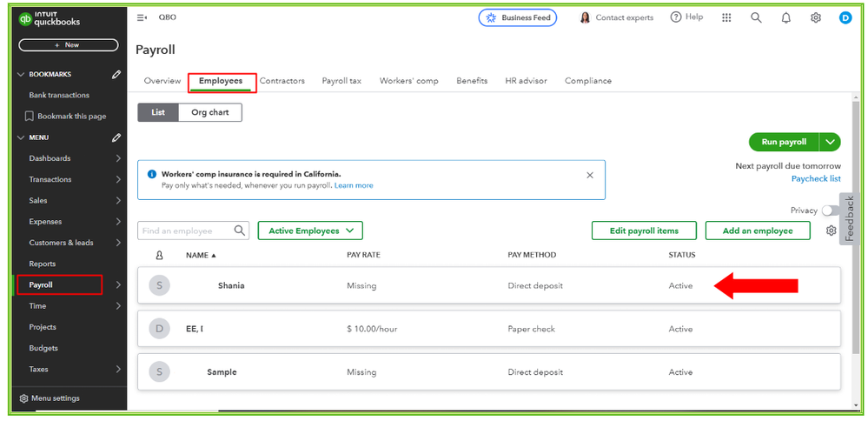Open the Paycheck list link
This screenshot has height=421, width=868.
[816, 178]
